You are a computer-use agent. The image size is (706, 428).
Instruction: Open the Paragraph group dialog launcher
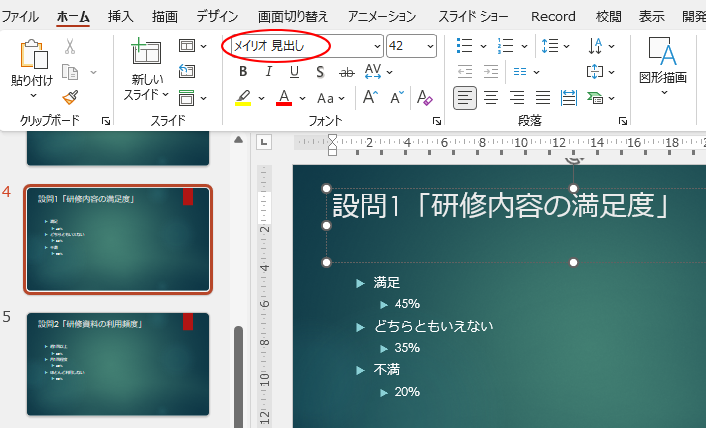623,121
